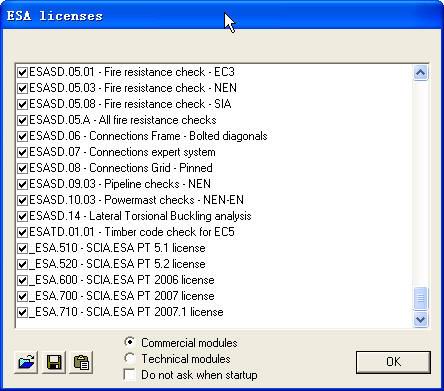The width and height of the screenshot is (444, 391).
Task: Click scrollbar down arrow
Action: tap(420, 319)
